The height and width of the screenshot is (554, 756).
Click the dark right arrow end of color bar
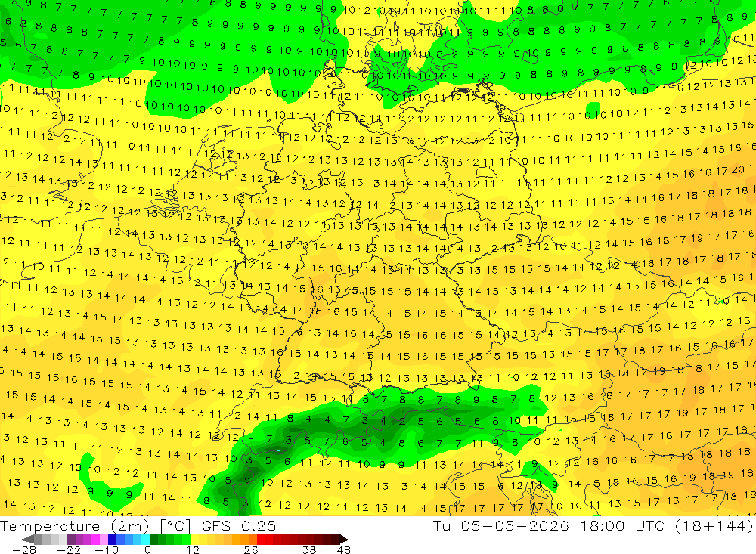click(344, 539)
